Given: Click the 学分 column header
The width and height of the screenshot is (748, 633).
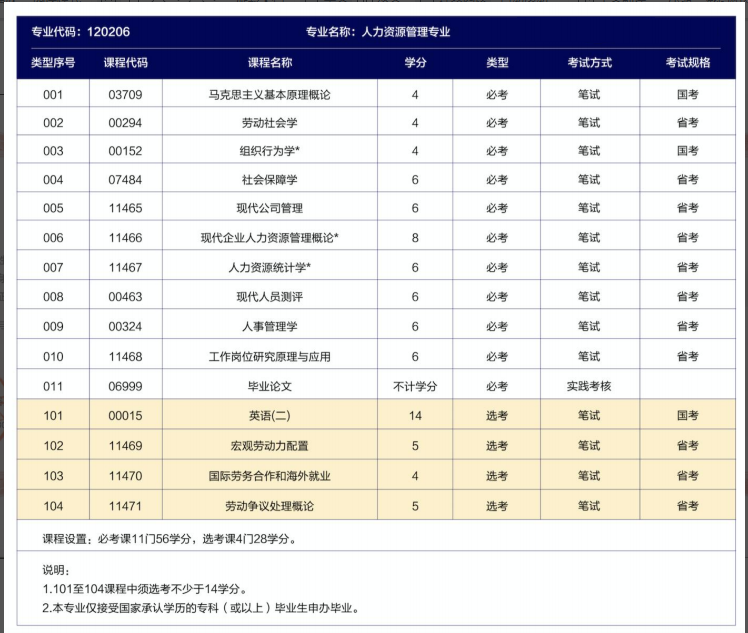Looking at the screenshot, I should (415, 62).
